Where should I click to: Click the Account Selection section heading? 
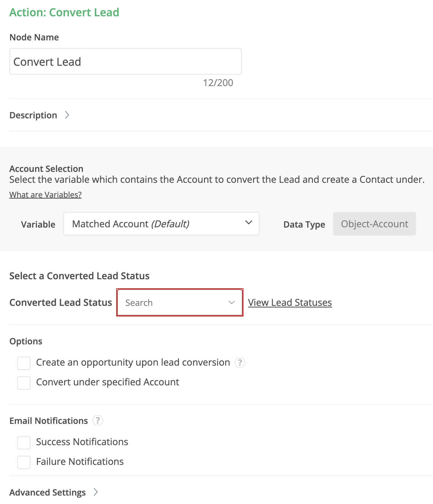pos(46,169)
